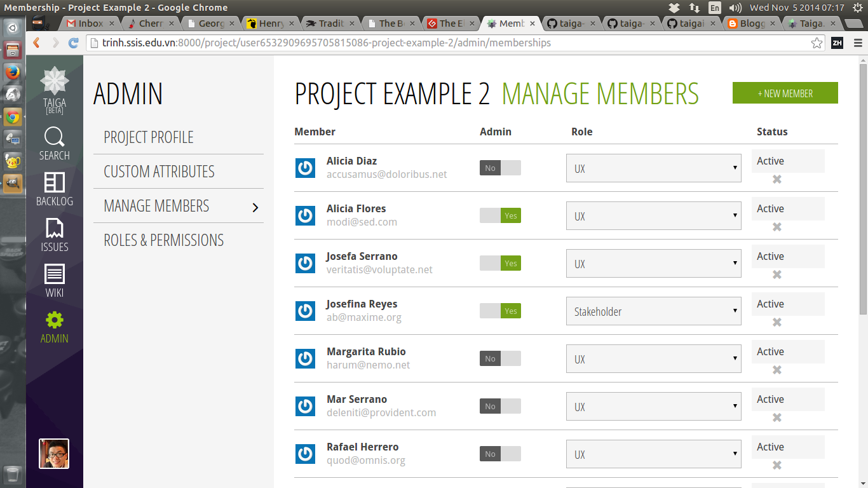Click Alicia Diaz's Taiga avatar icon
This screenshot has width=868, height=488.
[305, 168]
